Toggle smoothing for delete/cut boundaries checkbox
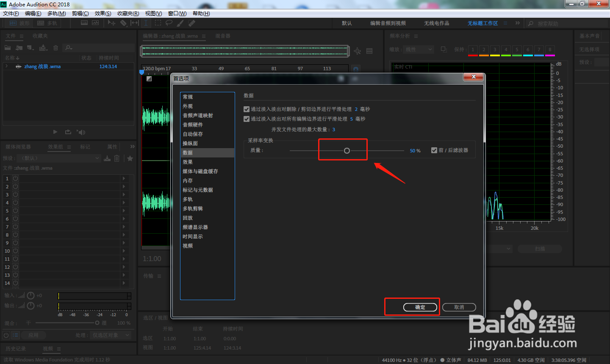 pyautogui.click(x=247, y=109)
